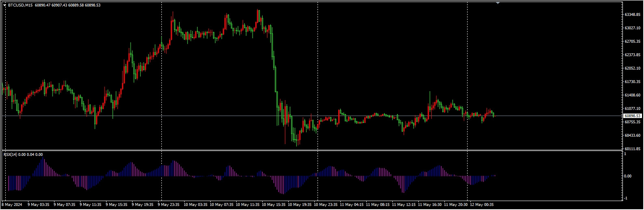
Task: Click the 9 May 23:35 time label
Action: pyautogui.click(x=168, y=205)
